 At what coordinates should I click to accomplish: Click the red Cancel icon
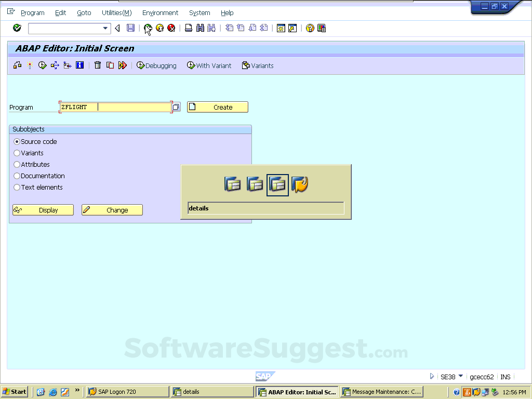coord(171,28)
